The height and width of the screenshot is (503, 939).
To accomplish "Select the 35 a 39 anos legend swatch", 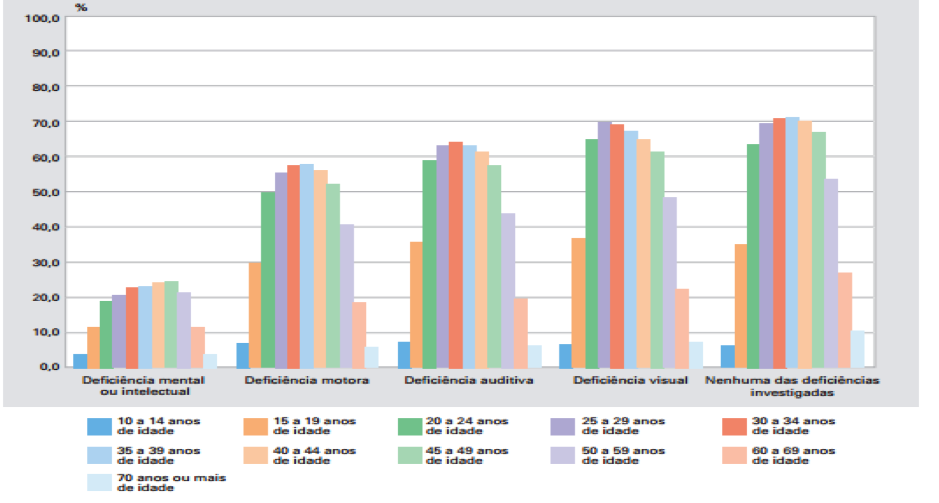I will pos(100,454).
